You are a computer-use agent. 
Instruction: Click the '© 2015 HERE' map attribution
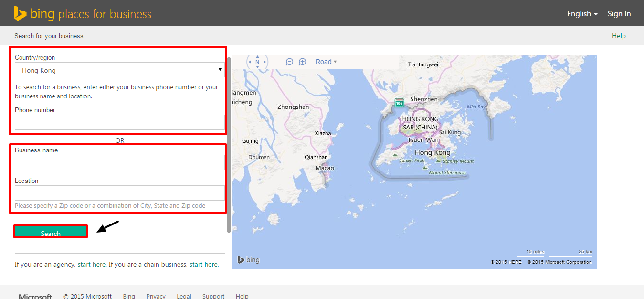tap(506, 262)
